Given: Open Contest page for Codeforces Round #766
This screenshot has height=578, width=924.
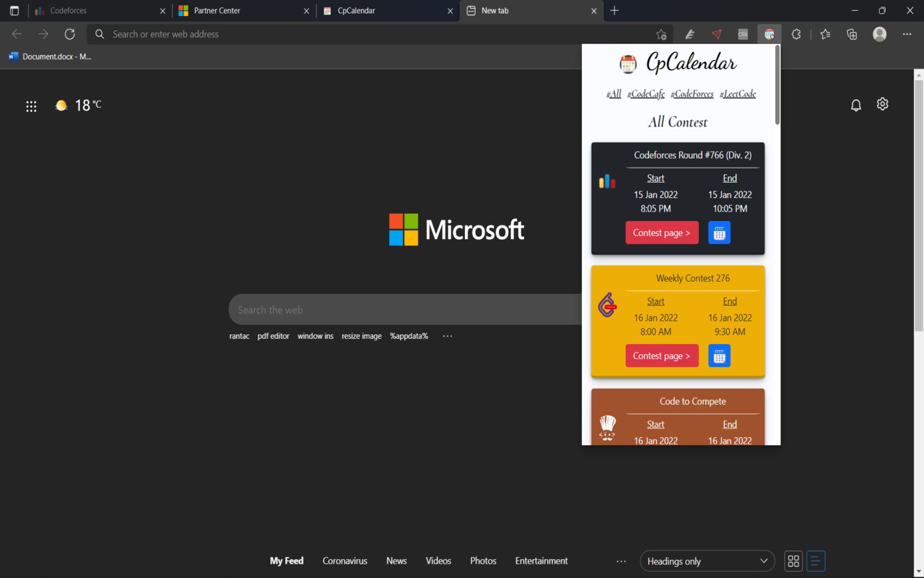Looking at the screenshot, I should pos(662,233).
